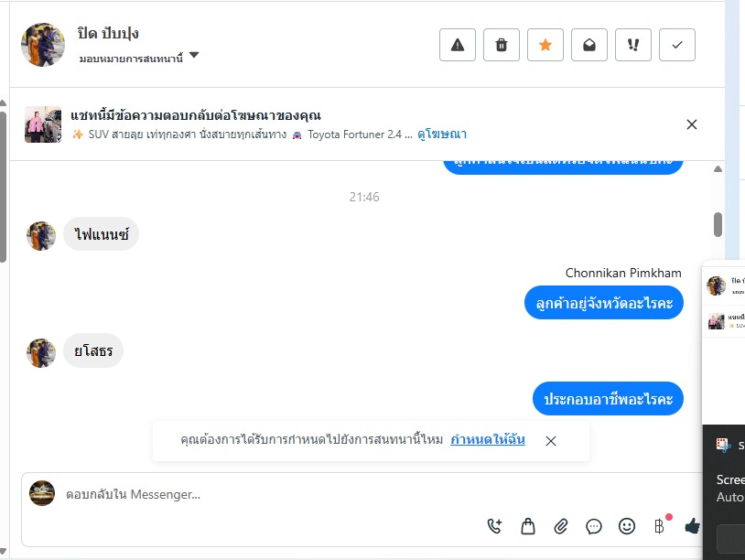Image resolution: width=745 pixels, height=560 pixels.
Task: Open the shopping bag order icon
Action: coord(528,526)
